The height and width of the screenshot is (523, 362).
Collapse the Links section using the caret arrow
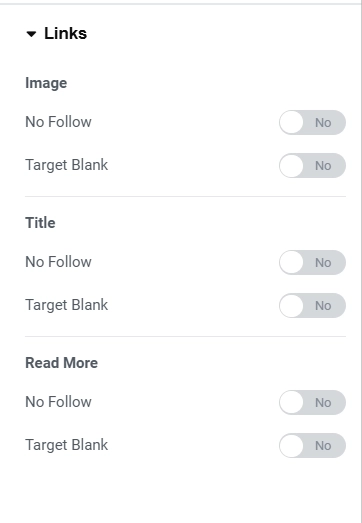(x=31, y=34)
